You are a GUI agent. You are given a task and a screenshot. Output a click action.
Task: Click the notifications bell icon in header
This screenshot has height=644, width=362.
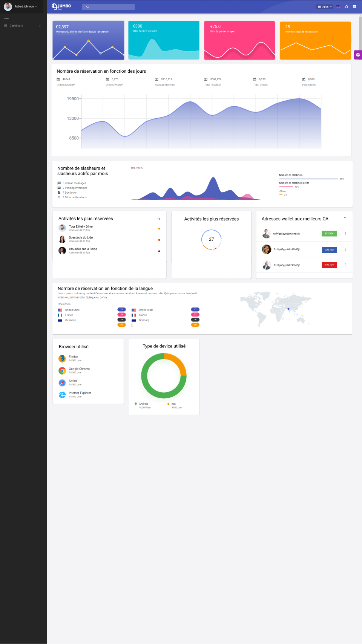tap(347, 7)
